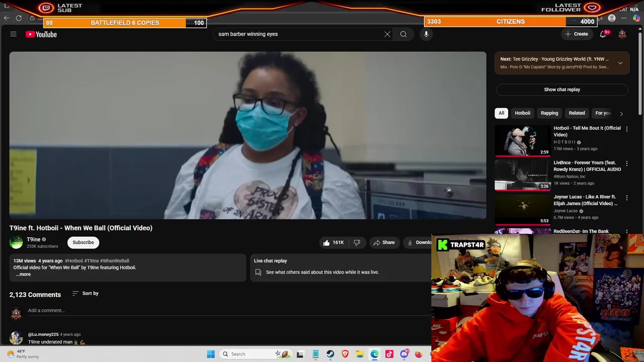
Task: Select the For you filter chip
Action: coord(603,113)
